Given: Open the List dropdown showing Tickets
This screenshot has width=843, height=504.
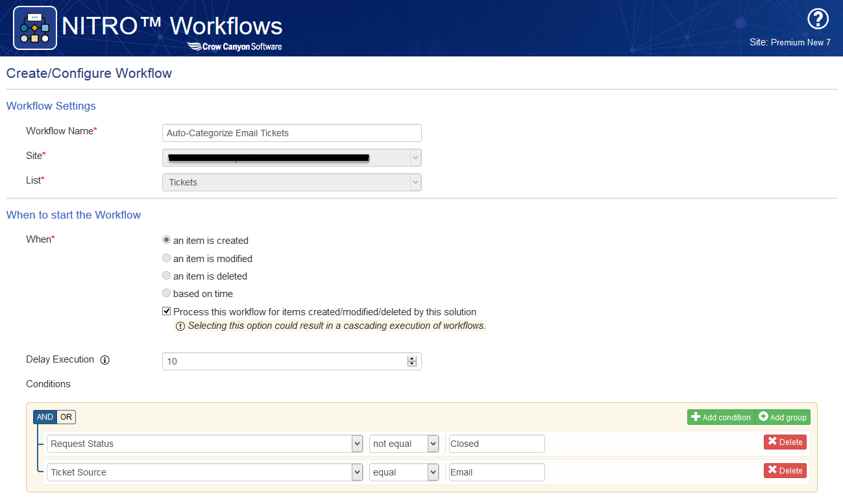Looking at the screenshot, I should click(x=291, y=182).
